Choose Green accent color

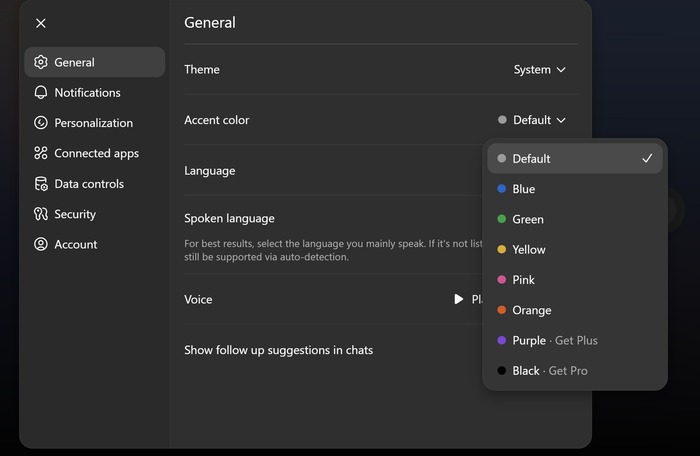pyautogui.click(x=528, y=219)
